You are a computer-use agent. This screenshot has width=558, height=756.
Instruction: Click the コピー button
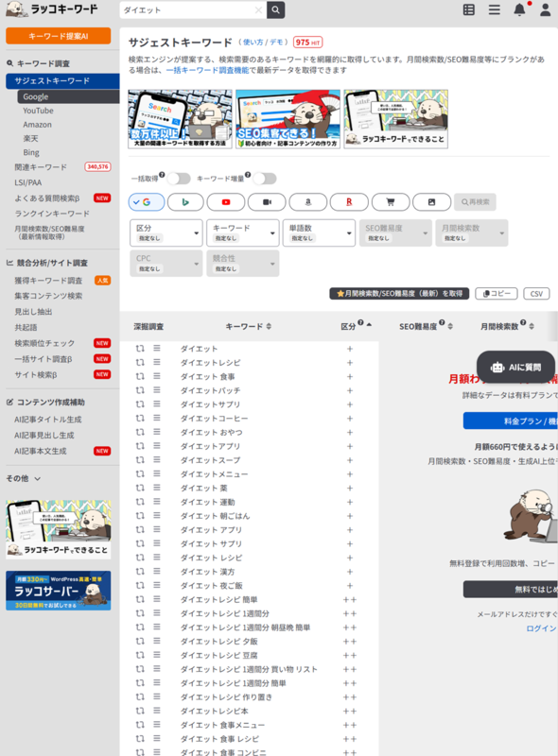(x=497, y=294)
